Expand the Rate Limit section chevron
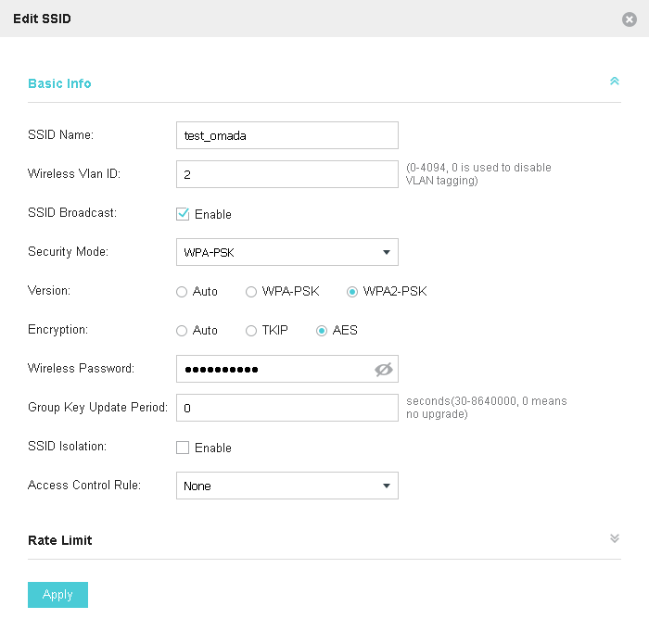 point(614,538)
